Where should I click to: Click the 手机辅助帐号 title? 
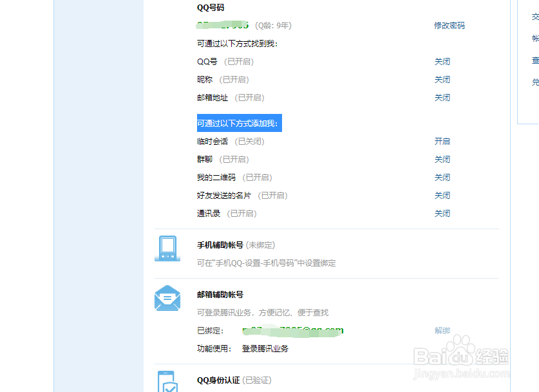220,245
